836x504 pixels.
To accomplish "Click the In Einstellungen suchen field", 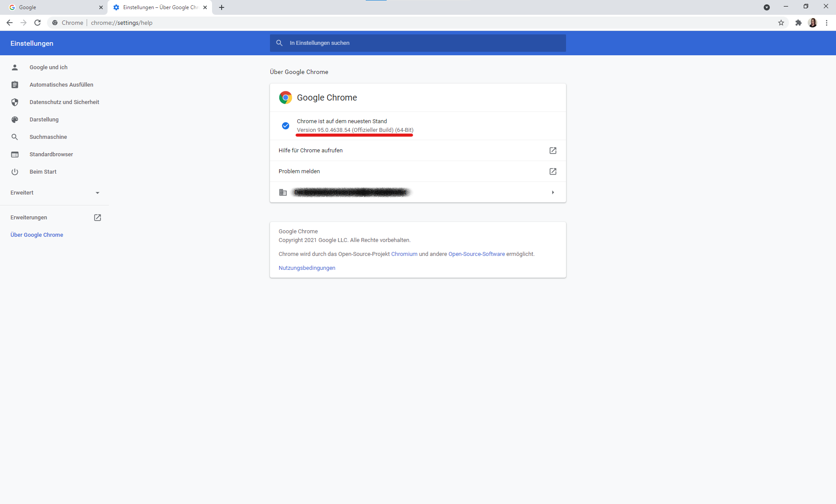I will coord(418,43).
